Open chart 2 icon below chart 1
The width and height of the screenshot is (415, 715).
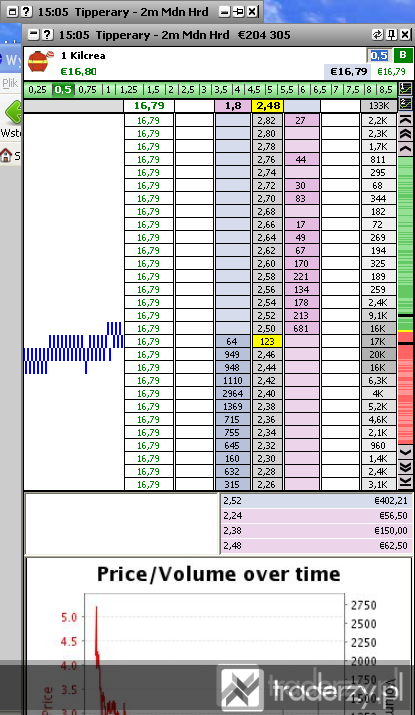(405, 104)
